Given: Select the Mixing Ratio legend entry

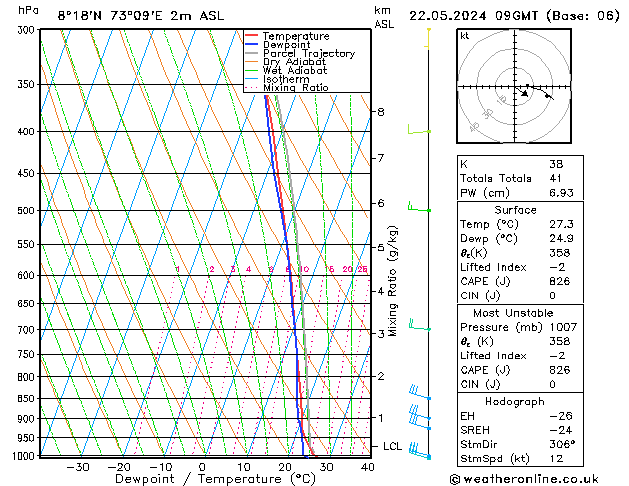Looking at the screenshot, I should pos(287,87).
